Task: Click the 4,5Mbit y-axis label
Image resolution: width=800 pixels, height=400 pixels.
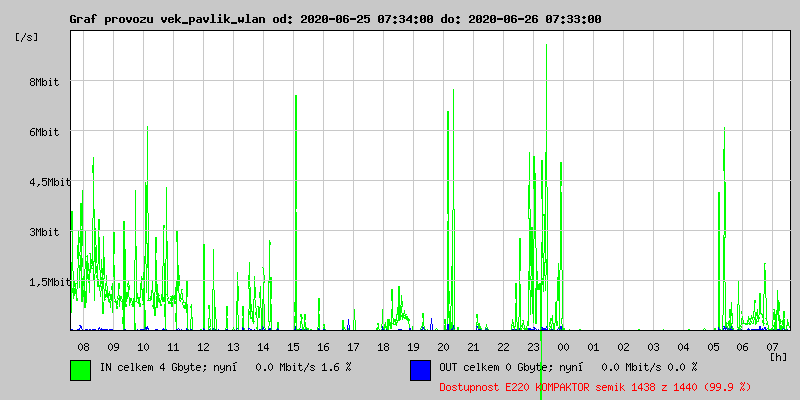Action: click(x=49, y=182)
